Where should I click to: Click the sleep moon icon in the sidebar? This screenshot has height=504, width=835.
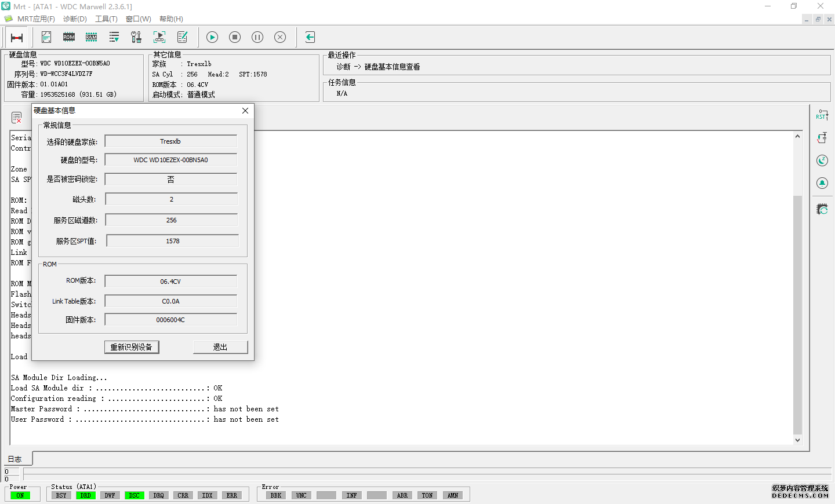click(x=822, y=160)
